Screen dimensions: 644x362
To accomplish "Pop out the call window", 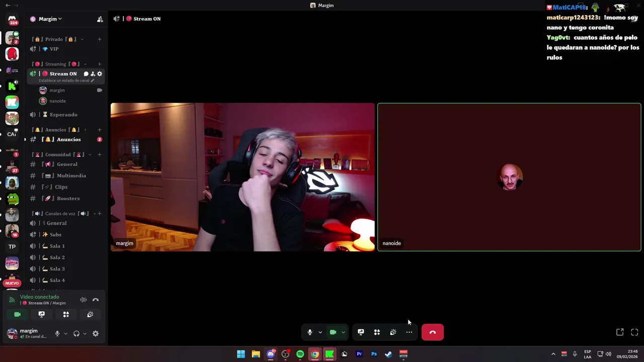I will 620,332.
